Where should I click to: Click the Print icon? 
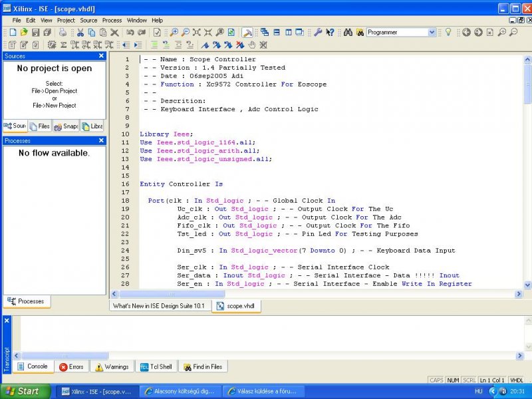tap(63, 32)
